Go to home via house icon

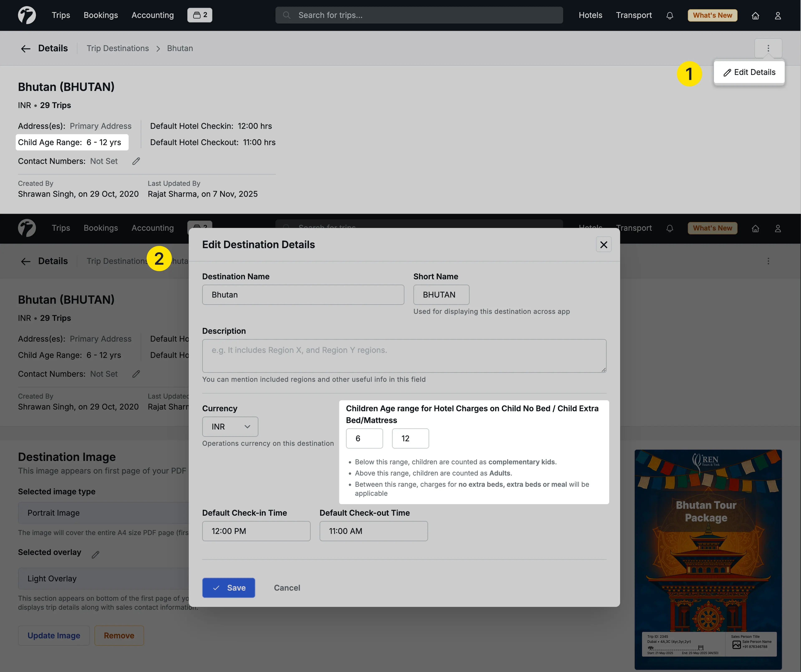(x=755, y=16)
